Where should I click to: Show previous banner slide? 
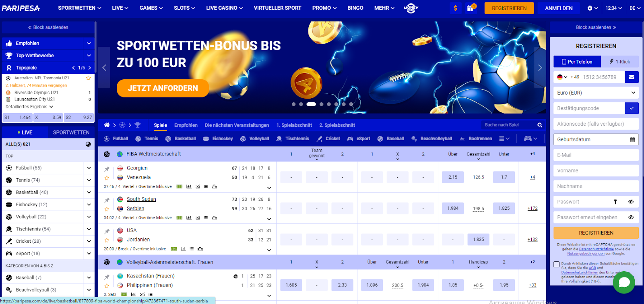[104, 68]
